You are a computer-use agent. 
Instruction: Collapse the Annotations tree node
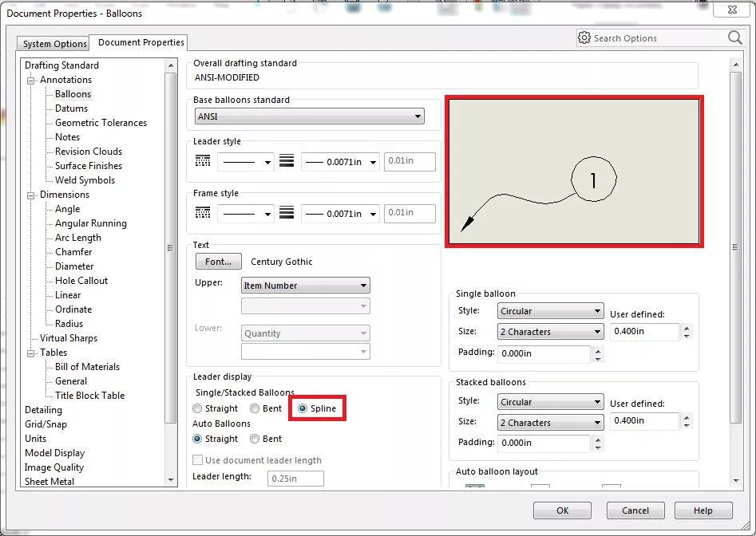pyautogui.click(x=31, y=80)
